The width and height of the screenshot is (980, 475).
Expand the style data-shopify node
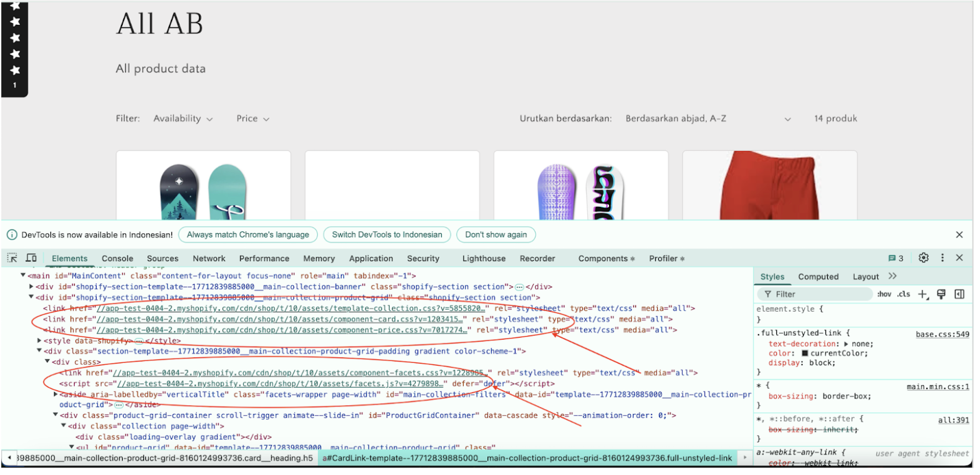click(39, 340)
